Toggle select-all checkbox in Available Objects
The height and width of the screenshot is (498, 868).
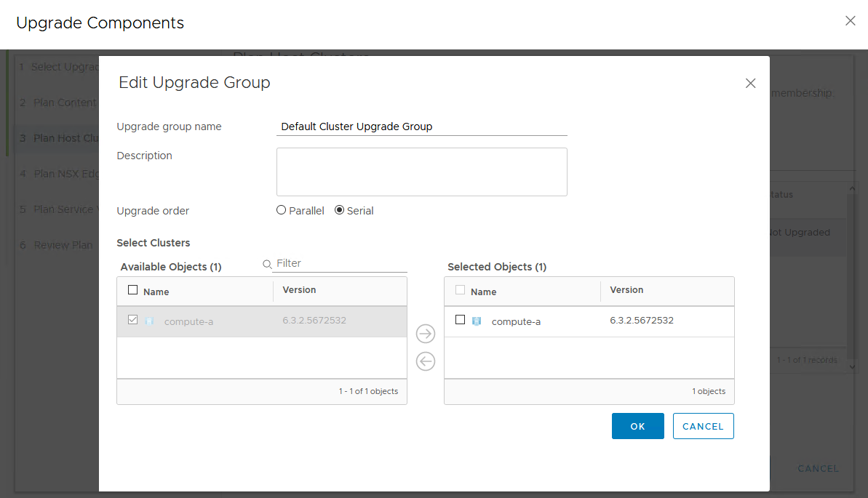pos(132,290)
